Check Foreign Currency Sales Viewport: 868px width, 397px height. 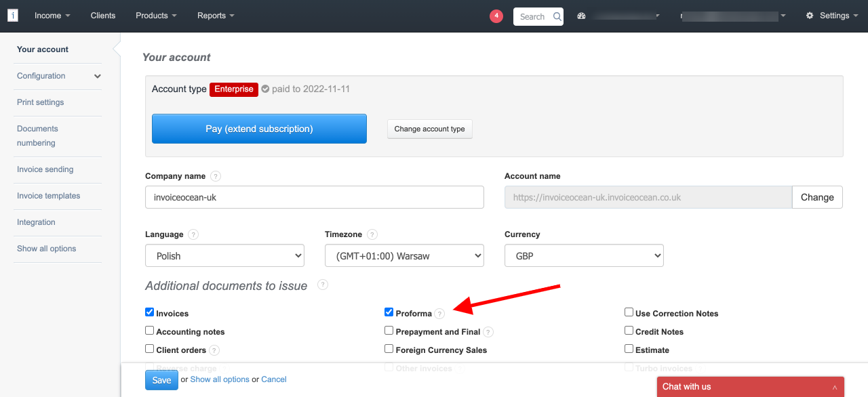pos(389,349)
